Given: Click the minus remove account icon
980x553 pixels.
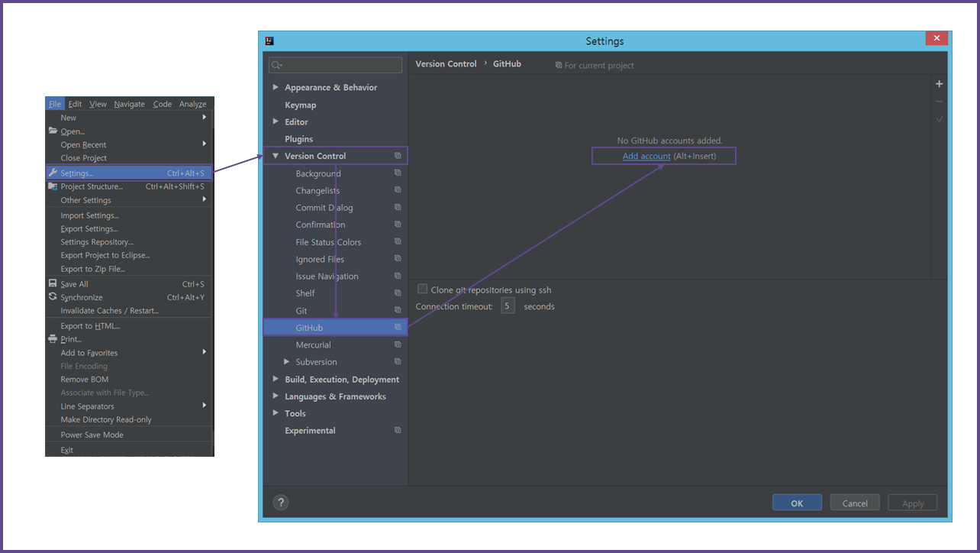Looking at the screenshot, I should 940,102.
